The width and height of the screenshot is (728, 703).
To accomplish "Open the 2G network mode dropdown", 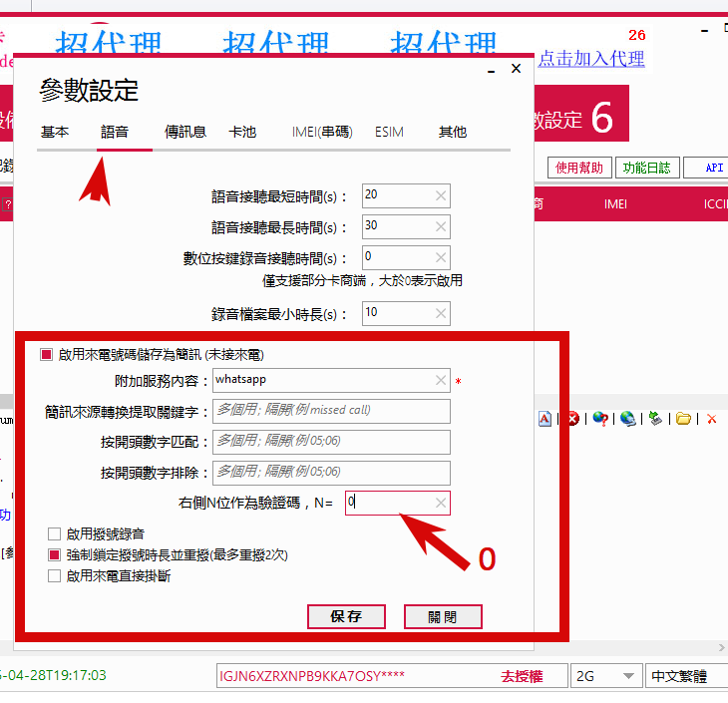I will click(x=605, y=676).
